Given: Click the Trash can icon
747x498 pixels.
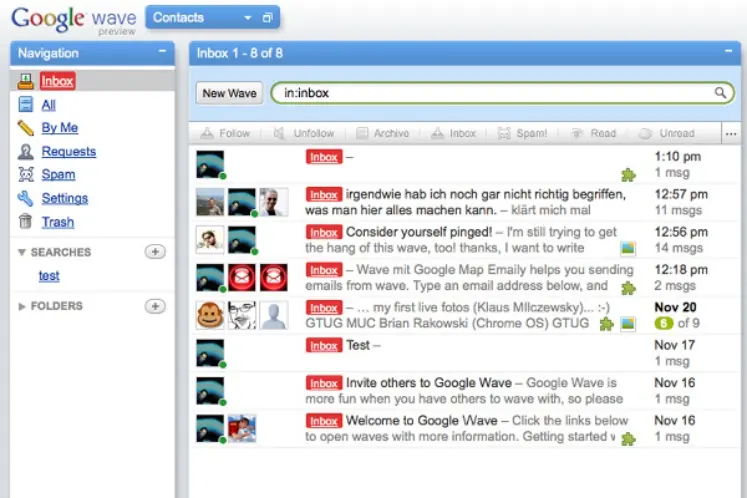Looking at the screenshot, I should 25,222.
